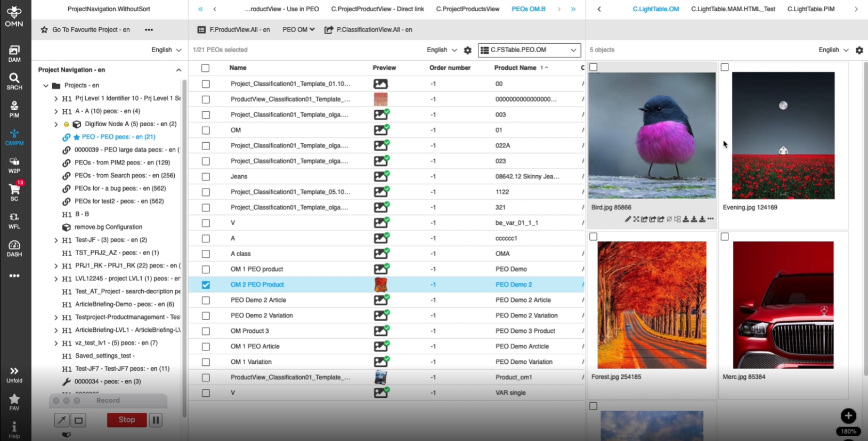Open the WFL workflow module
This screenshot has width=868, height=441.
tap(14, 220)
